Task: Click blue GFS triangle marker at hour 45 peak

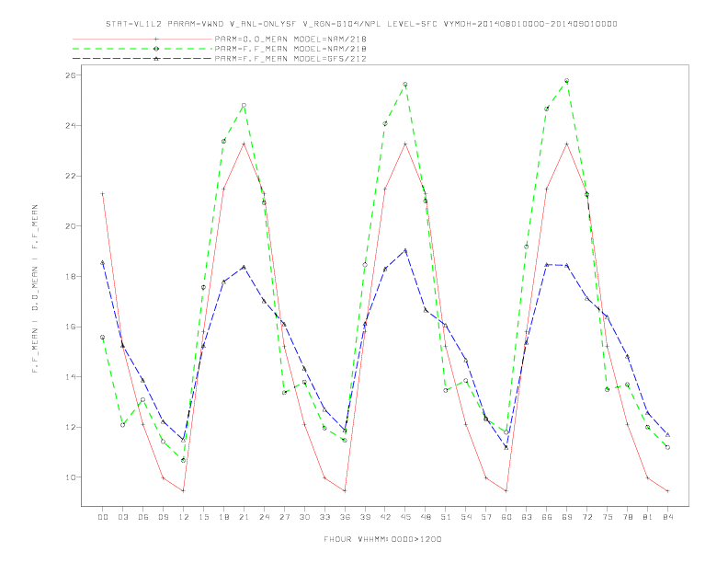Action: pos(405,250)
